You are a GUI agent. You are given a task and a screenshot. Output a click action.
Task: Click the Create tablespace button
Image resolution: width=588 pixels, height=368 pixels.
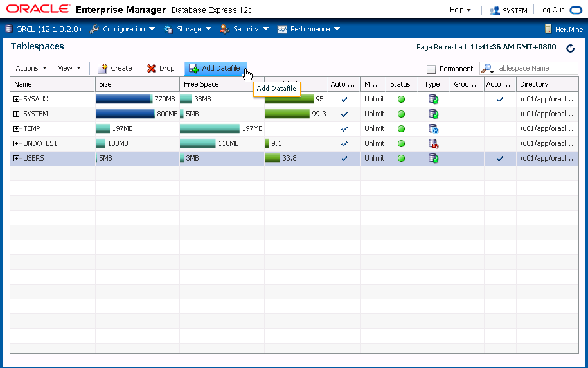[x=115, y=68]
